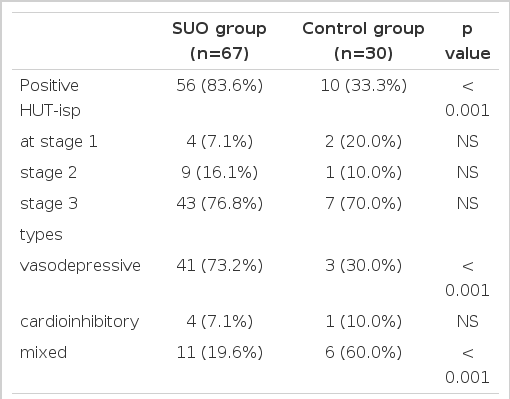Viewport: 510px width, 399px height.
Task: Select the 9 (16.1%) cell
Action: 220,172
